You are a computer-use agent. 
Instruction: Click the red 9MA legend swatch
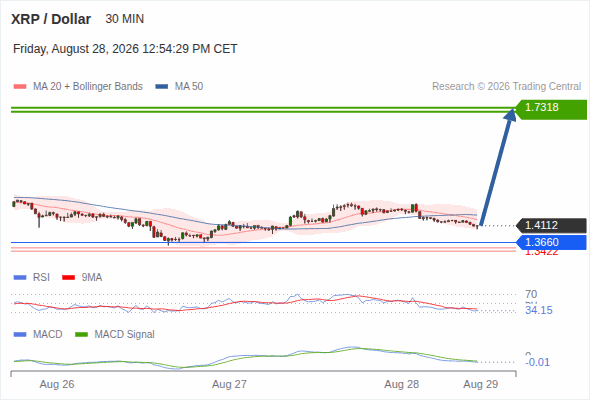coord(68,278)
